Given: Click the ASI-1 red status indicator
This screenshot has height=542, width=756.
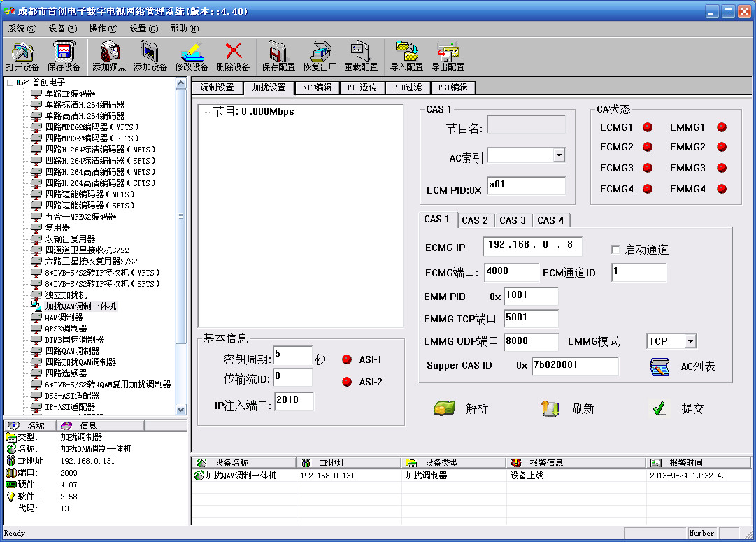Looking at the screenshot, I should pos(347,359).
